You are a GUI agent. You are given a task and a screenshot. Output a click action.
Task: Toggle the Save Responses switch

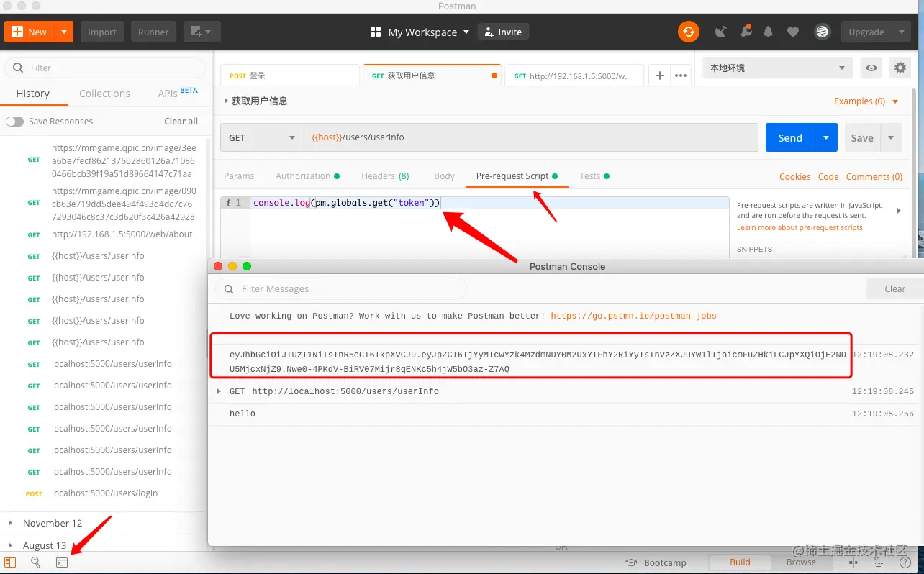tap(14, 122)
